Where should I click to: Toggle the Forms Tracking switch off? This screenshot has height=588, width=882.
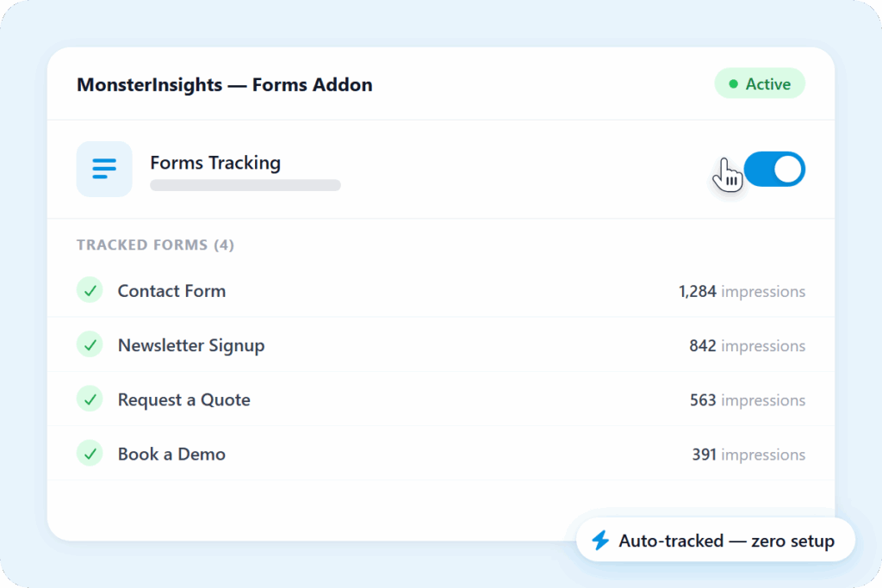pos(773,169)
